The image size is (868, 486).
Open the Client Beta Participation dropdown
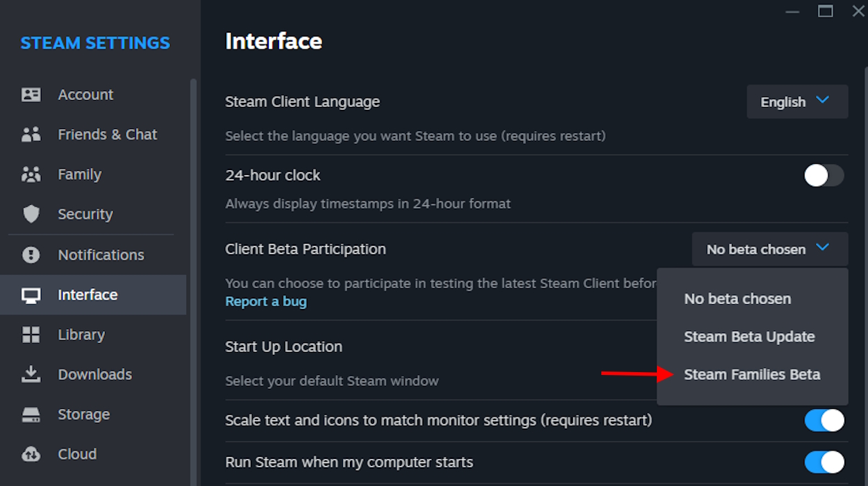click(769, 249)
